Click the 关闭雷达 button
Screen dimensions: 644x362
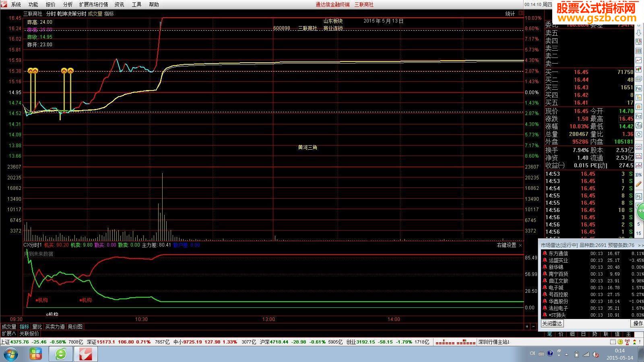click(x=552, y=323)
